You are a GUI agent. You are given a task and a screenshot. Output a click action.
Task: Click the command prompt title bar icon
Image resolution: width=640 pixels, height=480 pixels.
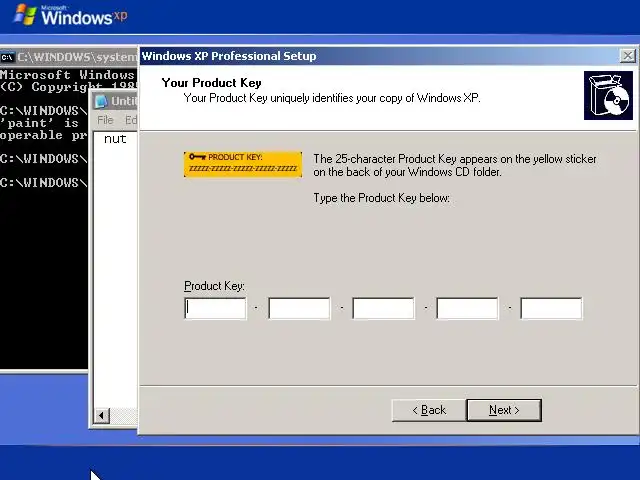pos(7,57)
